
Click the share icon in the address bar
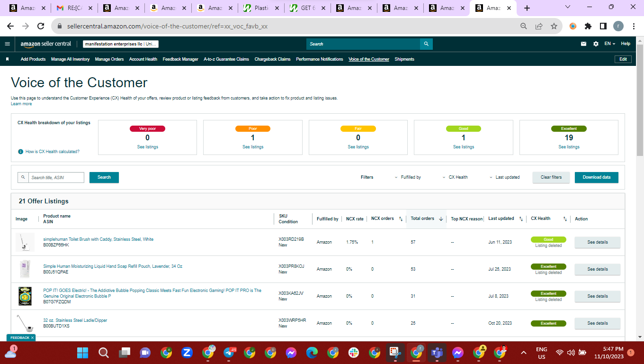pos(539,27)
